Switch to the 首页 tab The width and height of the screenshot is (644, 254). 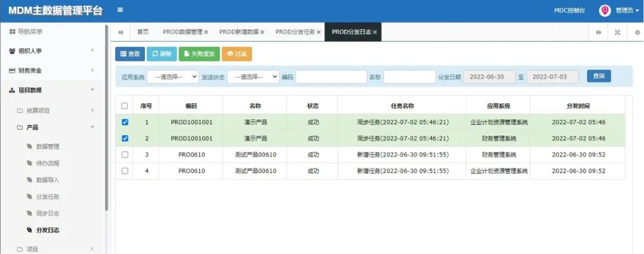point(143,32)
